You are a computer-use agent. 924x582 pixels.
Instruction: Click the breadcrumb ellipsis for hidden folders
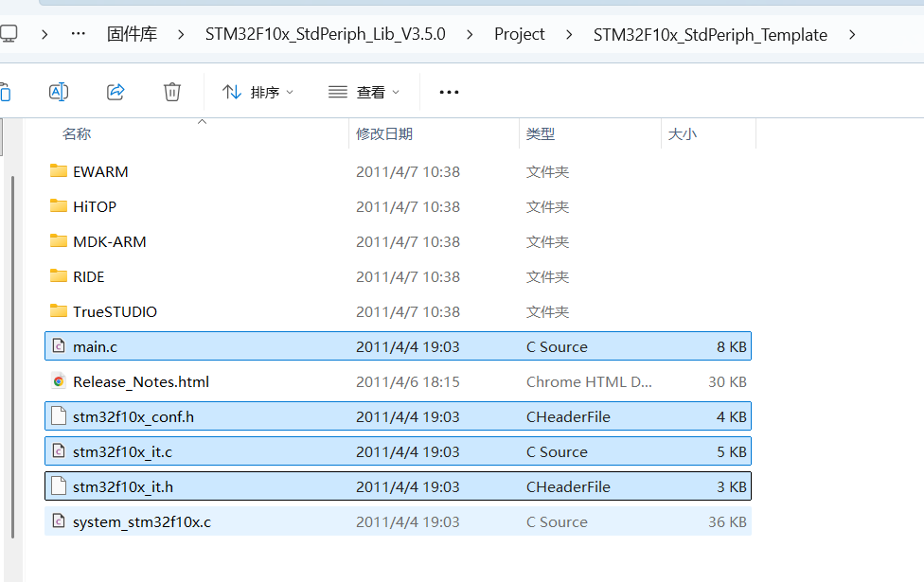[x=78, y=33]
